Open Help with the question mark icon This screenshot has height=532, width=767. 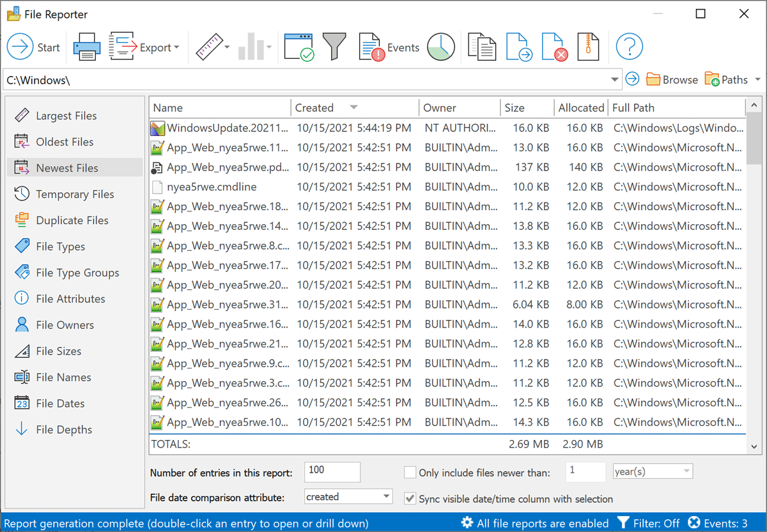tap(629, 46)
